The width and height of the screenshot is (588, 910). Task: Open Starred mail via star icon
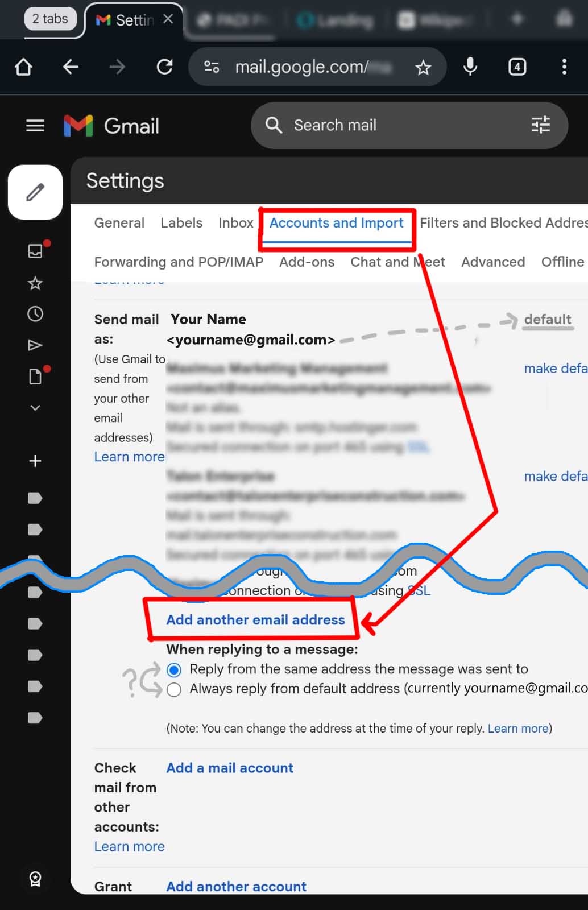click(x=35, y=283)
